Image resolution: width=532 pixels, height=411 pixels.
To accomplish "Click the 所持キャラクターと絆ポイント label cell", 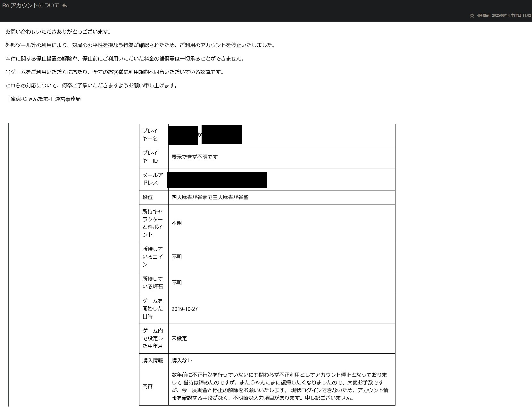I will (154, 223).
